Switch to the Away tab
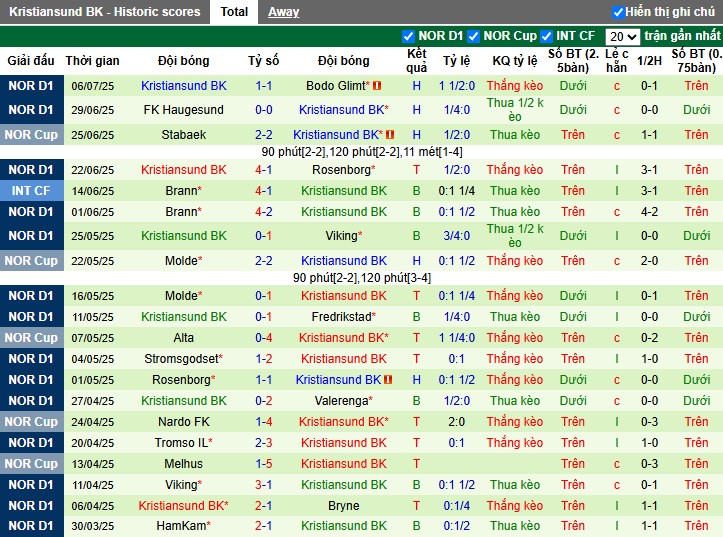The height and width of the screenshot is (537, 723). pos(284,12)
